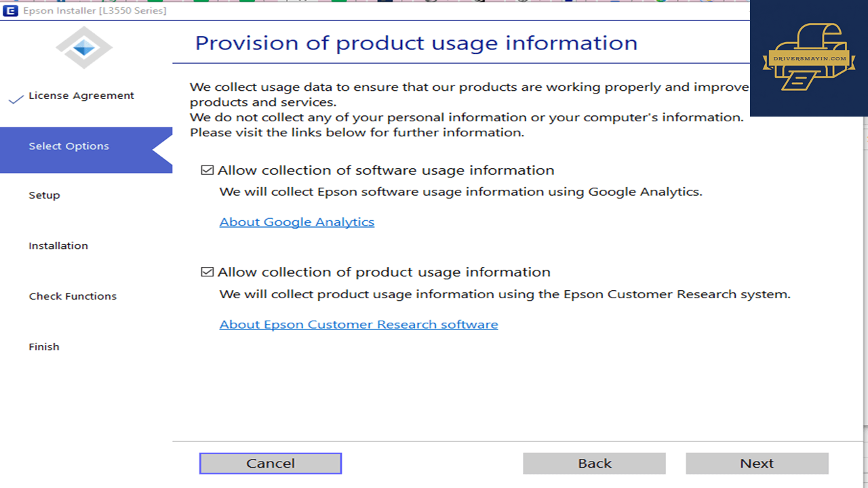This screenshot has height=488, width=868.
Task: Click the 'Epson Installer [L3550 Series]' window title
Action: 95,11
